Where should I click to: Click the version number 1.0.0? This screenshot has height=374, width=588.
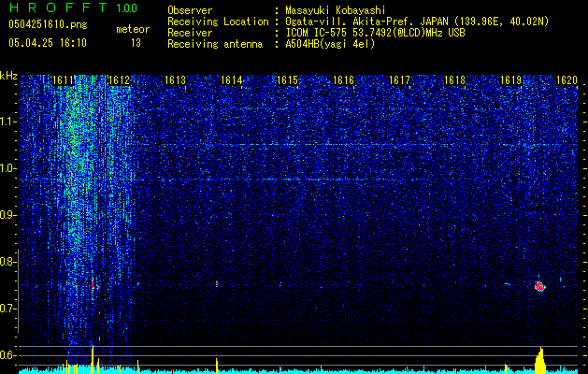pos(126,7)
